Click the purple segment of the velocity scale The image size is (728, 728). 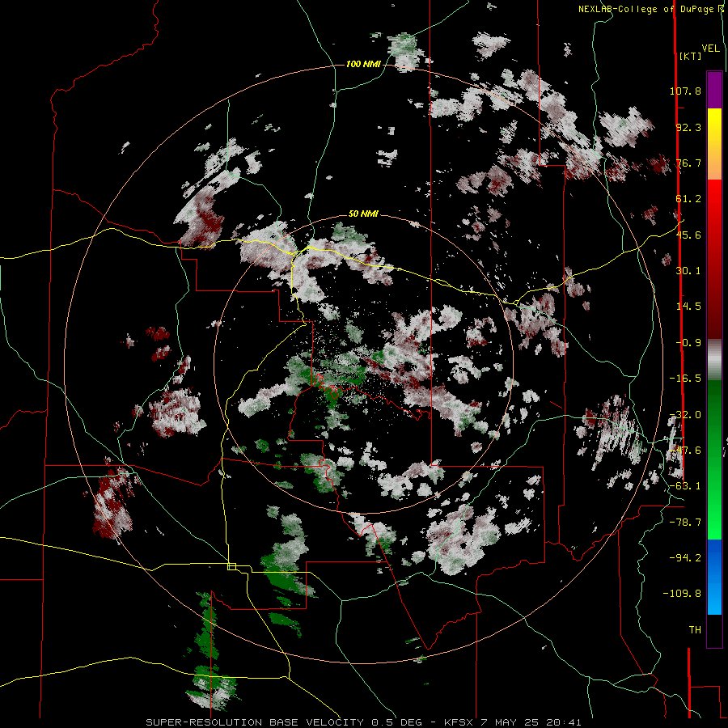tap(714, 90)
